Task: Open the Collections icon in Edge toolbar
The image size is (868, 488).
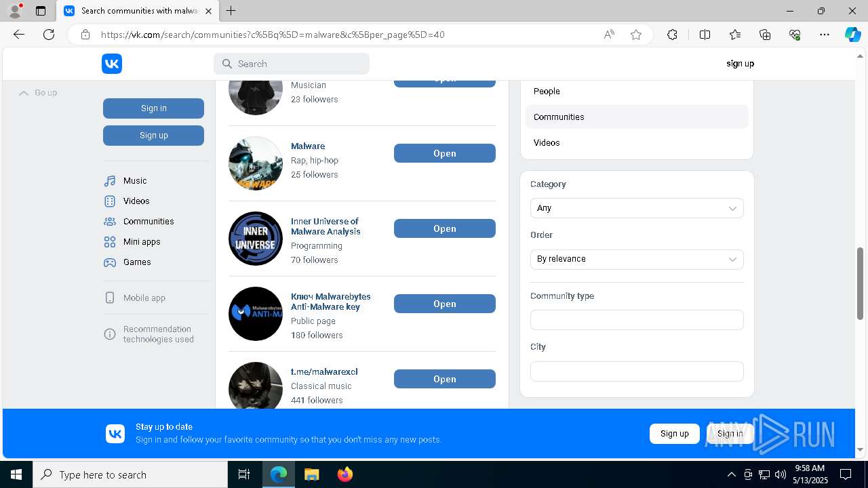Action: click(x=765, y=35)
